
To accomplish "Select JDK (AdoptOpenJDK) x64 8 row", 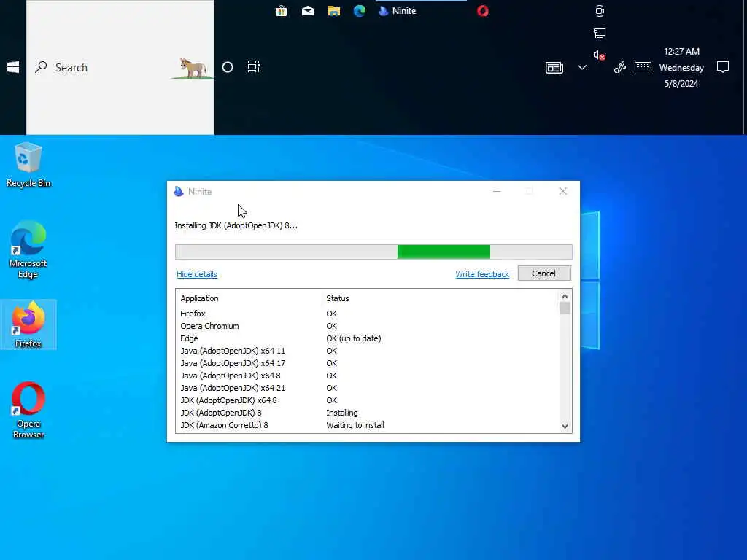I will (x=367, y=400).
